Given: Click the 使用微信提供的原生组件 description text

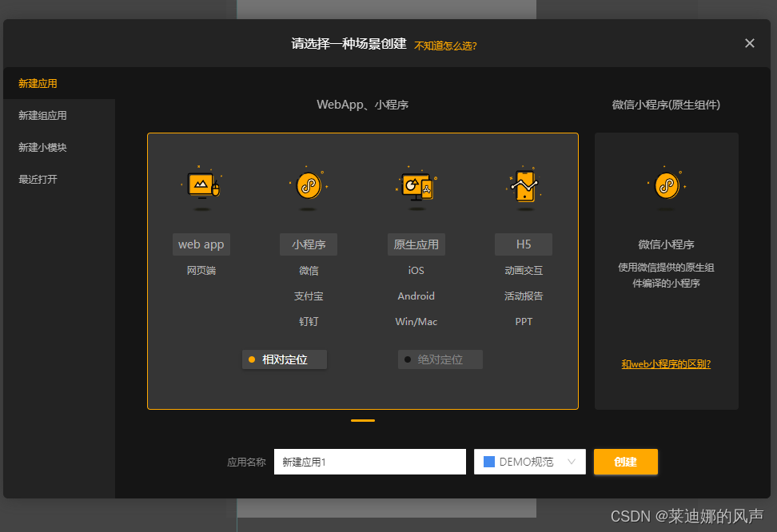Looking at the screenshot, I should 666,275.
